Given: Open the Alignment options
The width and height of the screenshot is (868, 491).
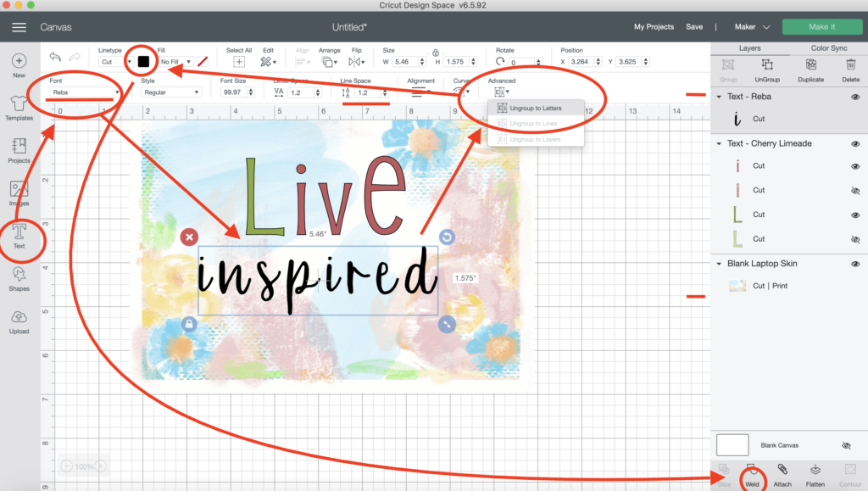Looking at the screenshot, I should click(420, 92).
